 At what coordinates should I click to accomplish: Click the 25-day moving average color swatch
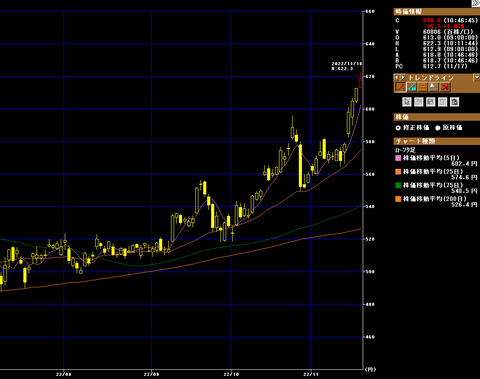[x=398, y=172]
